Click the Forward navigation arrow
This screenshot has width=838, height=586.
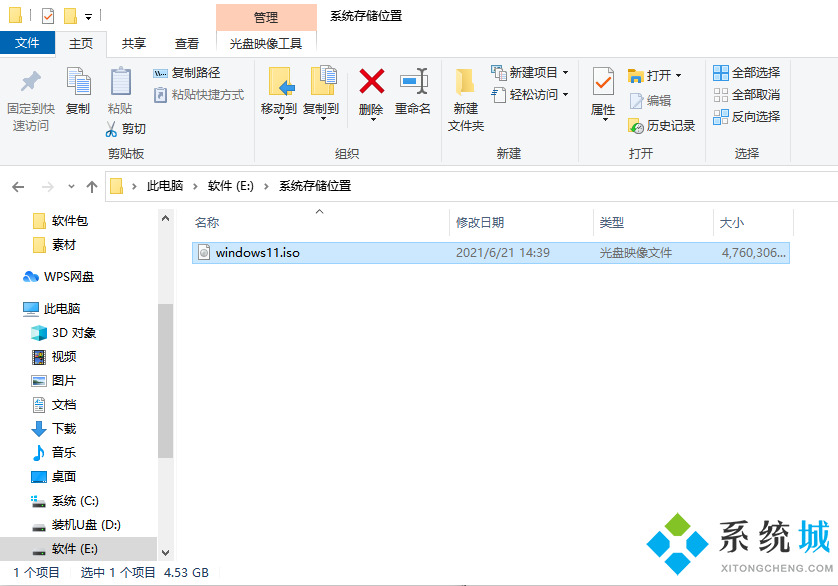pyautogui.click(x=48, y=187)
